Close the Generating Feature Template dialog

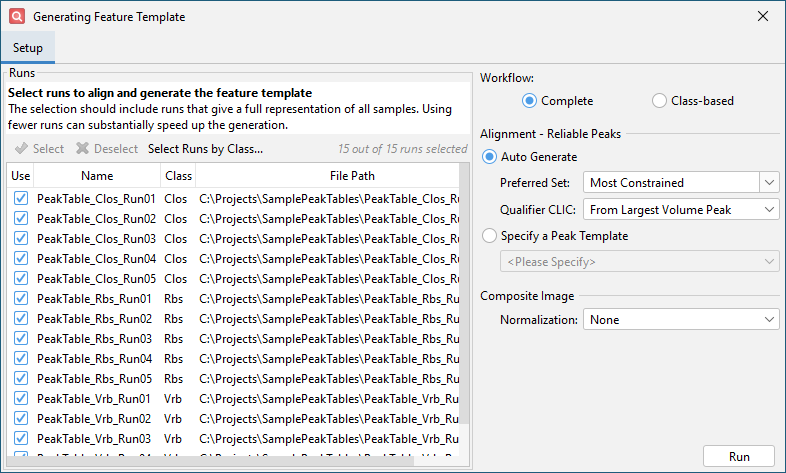point(763,17)
